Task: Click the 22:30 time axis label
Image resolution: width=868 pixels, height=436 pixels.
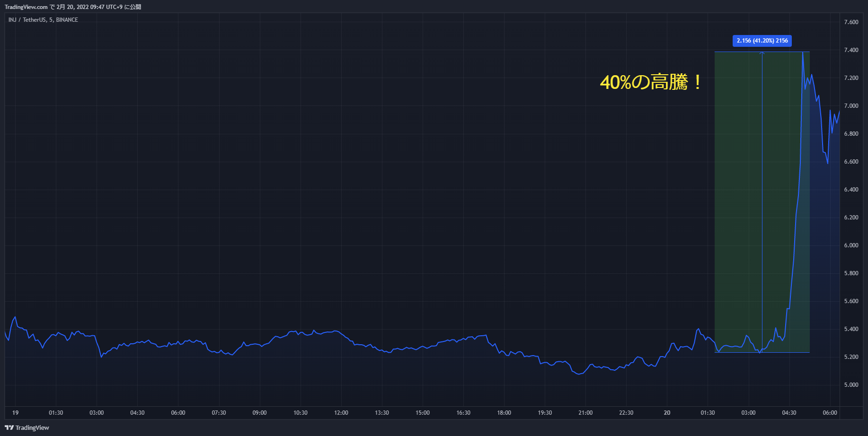Action: [x=626, y=413]
